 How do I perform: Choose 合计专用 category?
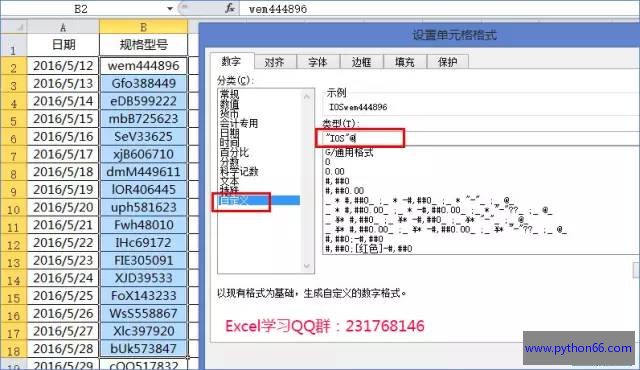[239, 123]
